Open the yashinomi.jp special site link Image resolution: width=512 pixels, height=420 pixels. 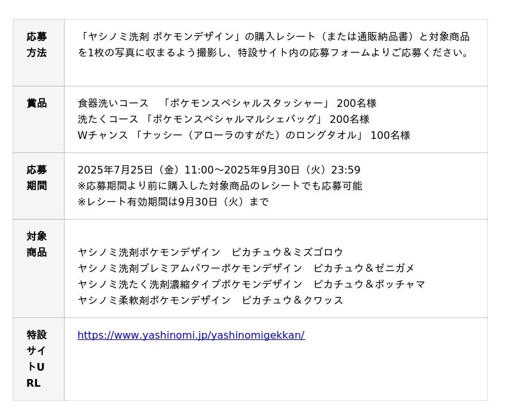(x=191, y=335)
